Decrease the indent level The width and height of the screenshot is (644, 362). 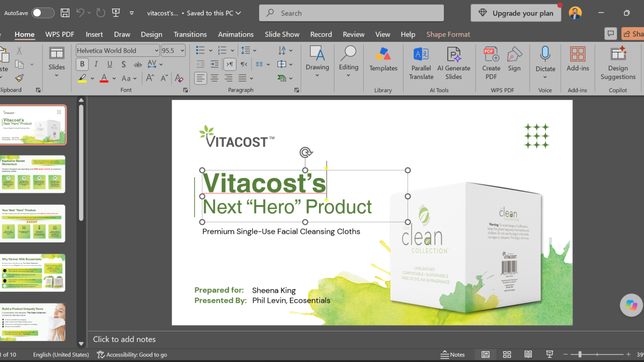click(200, 64)
